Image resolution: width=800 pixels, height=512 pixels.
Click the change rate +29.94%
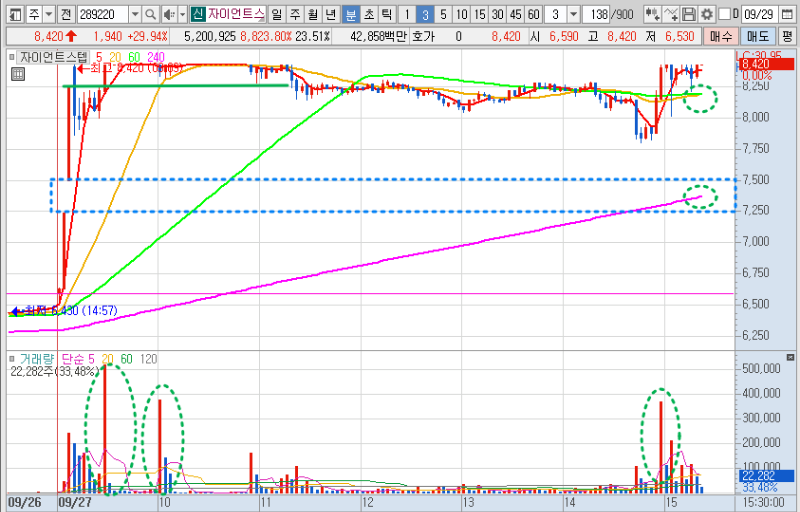point(147,37)
